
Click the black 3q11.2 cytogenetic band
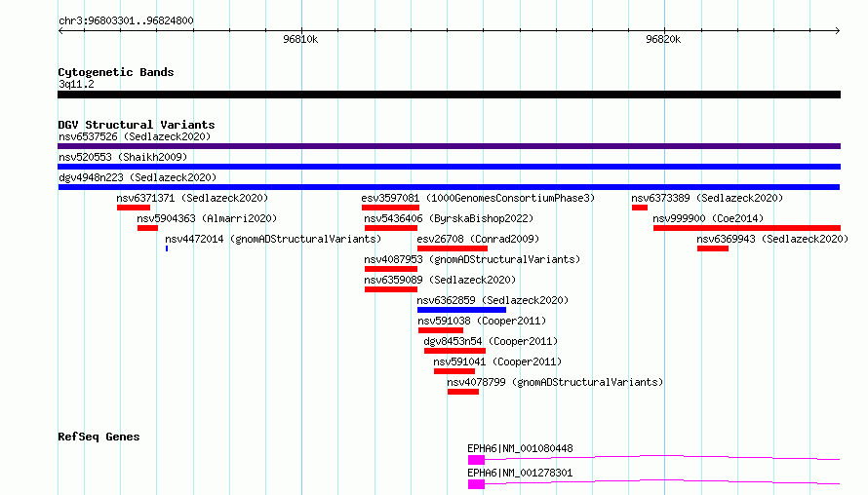click(449, 95)
